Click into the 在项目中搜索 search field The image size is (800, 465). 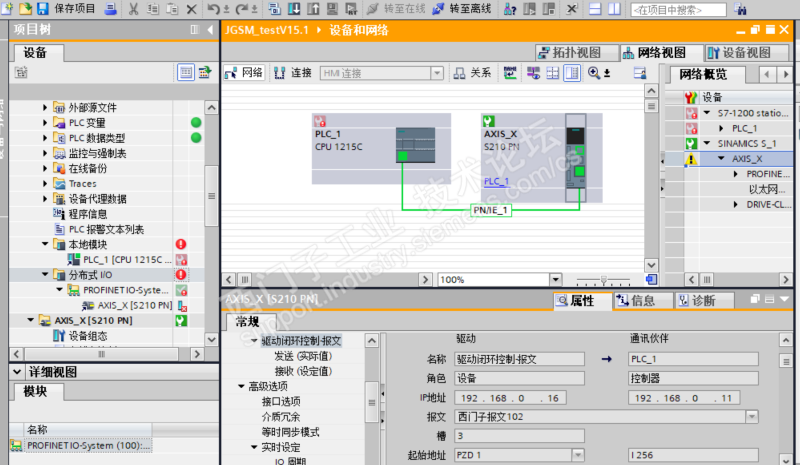[678, 10]
